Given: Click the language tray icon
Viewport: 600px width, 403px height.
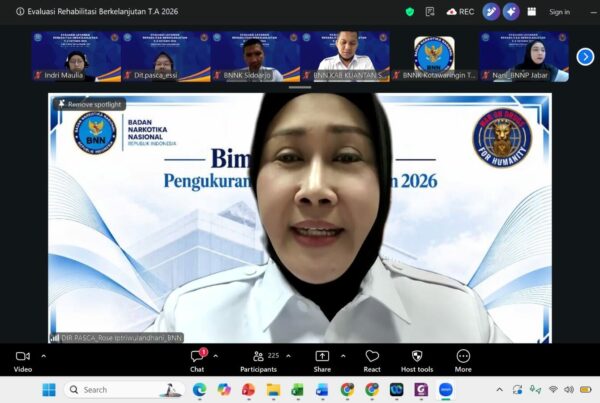Looking at the screenshot, I should pyautogui.click(x=535, y=390).
